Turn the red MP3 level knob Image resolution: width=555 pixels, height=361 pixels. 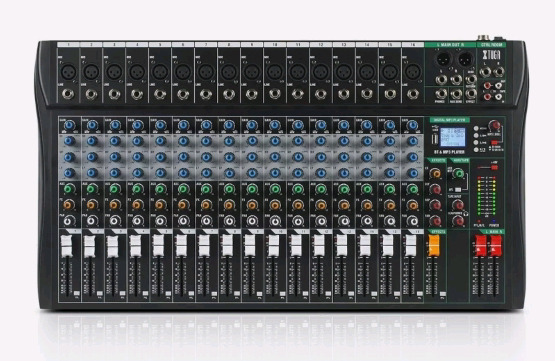coord(494,126)
